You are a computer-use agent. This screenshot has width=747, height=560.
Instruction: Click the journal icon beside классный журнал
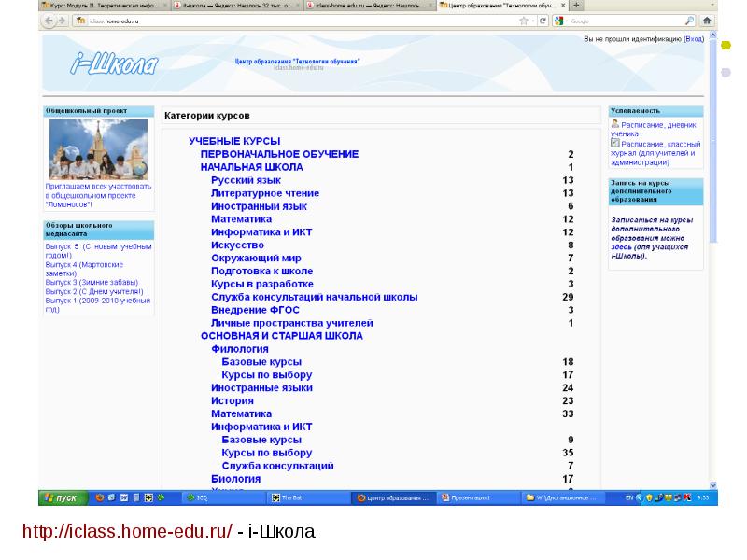(x=615, y=144)
